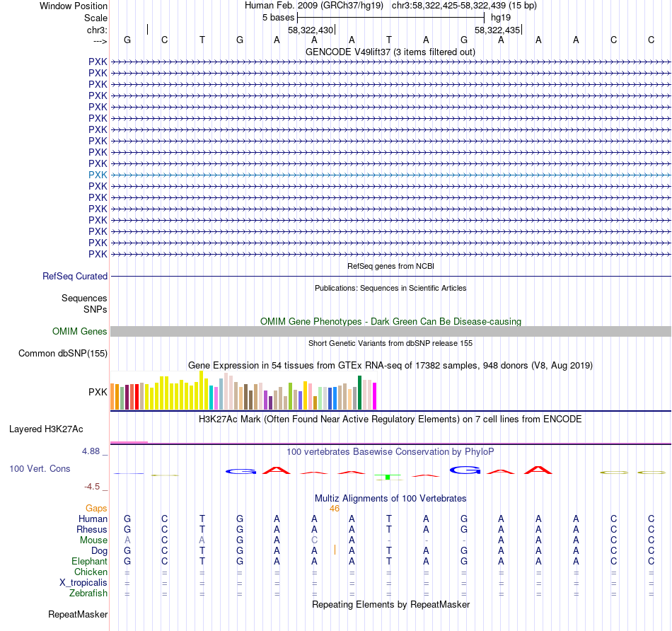The width and height of the screenshot is (672, 631).
Task: Open OMIM Gene Phenotypes track title
Action: [x=390, y=321]
